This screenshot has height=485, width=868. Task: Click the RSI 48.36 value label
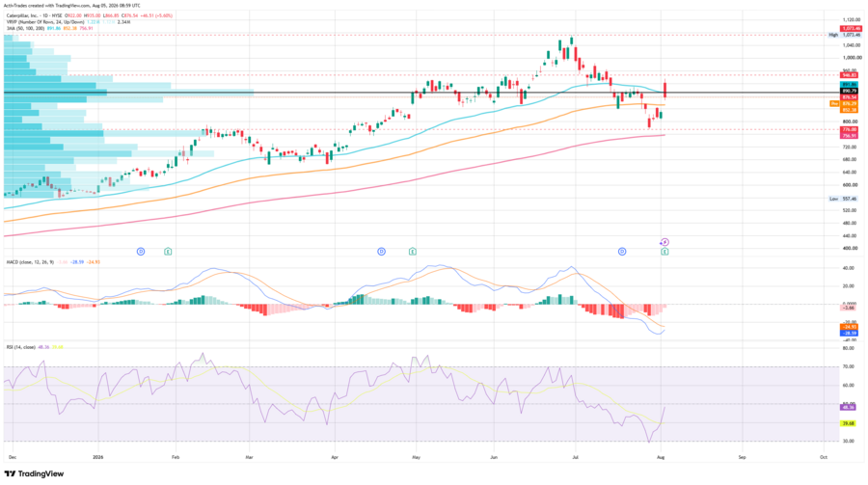[x=848, y=407]
